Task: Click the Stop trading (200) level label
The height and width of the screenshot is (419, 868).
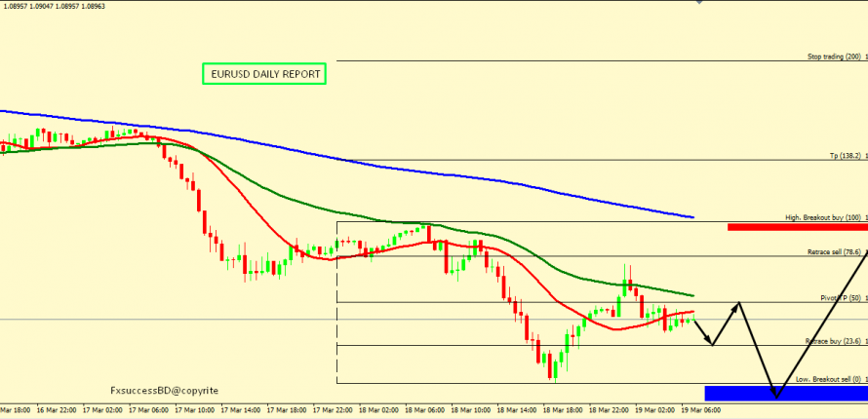Action: (x=833, y=57)
